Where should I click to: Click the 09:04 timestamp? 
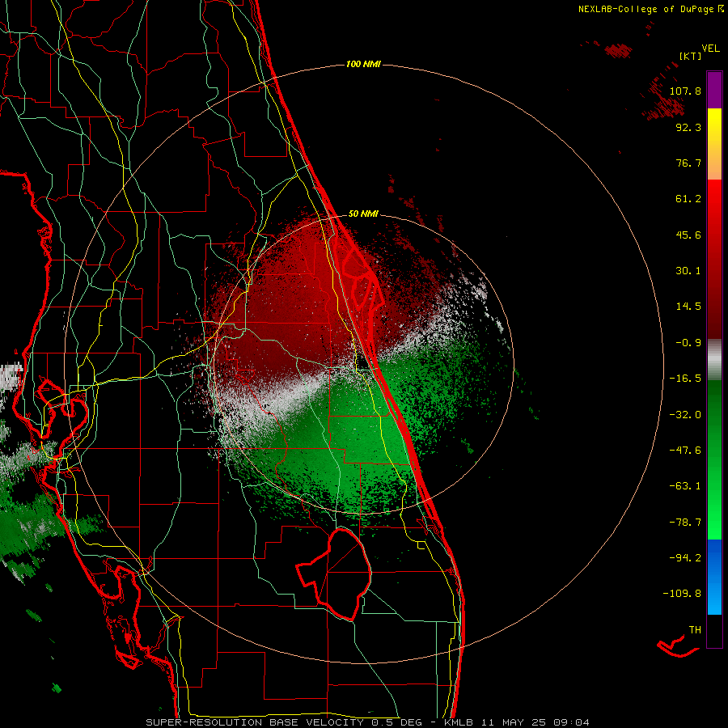573,722
